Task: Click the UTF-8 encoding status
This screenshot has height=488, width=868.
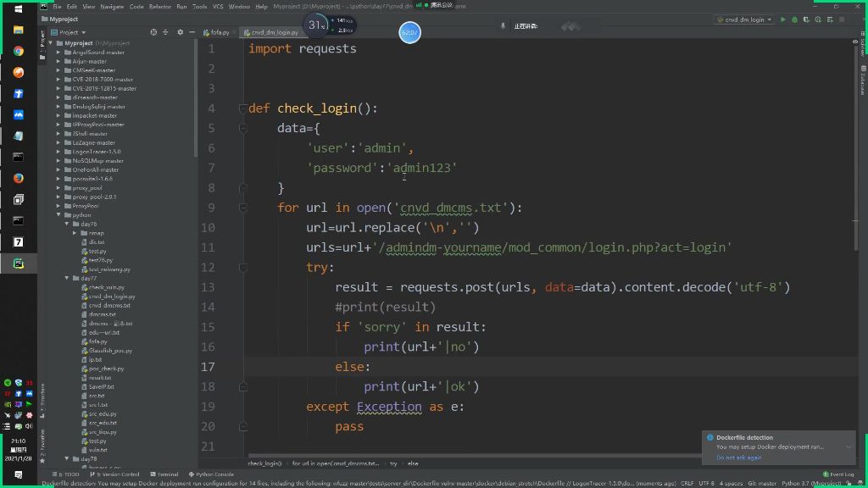Action: 706,484
